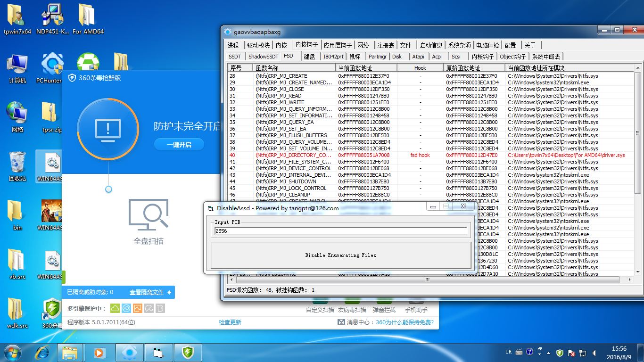Open the Object钩子 sub-tab
The width and height of the screenshot is (644, 362).
513,57
